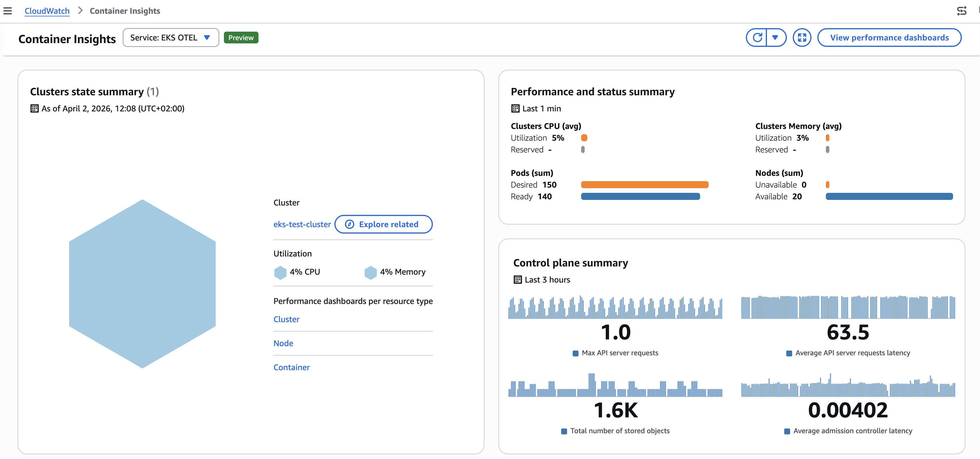This screenshot has width=980, height=459.
Task: Select the Container Insights breadcrumb item
Action: [x=124, y=11]
